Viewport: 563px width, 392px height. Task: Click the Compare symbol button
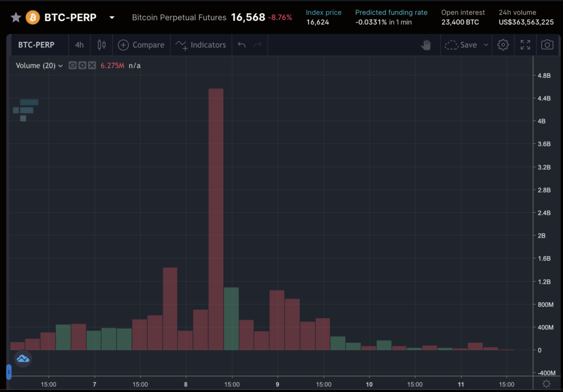point(141,45)
